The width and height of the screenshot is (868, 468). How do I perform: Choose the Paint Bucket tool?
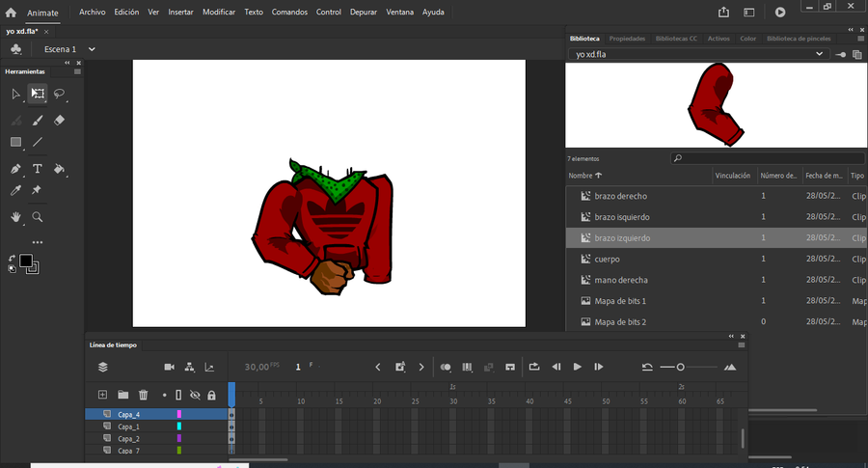pyautogui.click(x=59, y=169)
